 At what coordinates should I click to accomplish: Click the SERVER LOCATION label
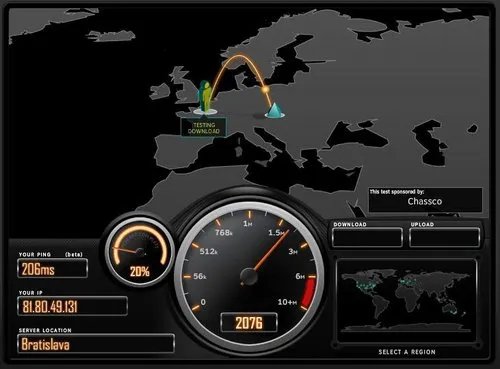tap(45, 330)
